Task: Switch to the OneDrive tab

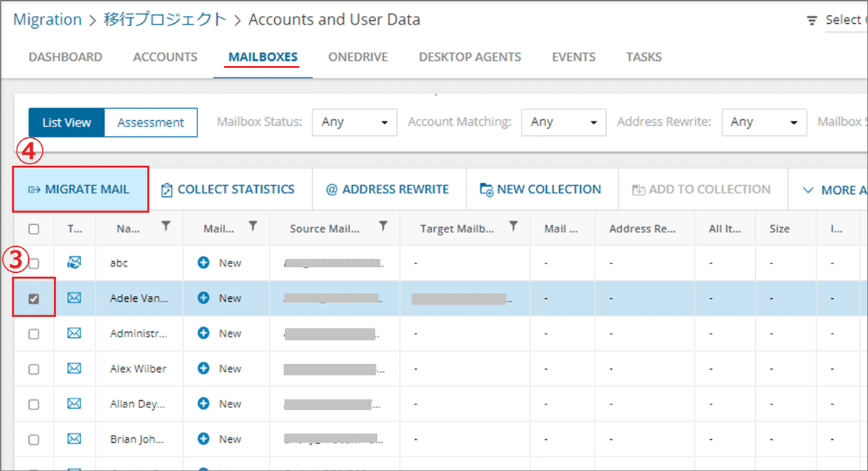Action: tap(358, 57)
